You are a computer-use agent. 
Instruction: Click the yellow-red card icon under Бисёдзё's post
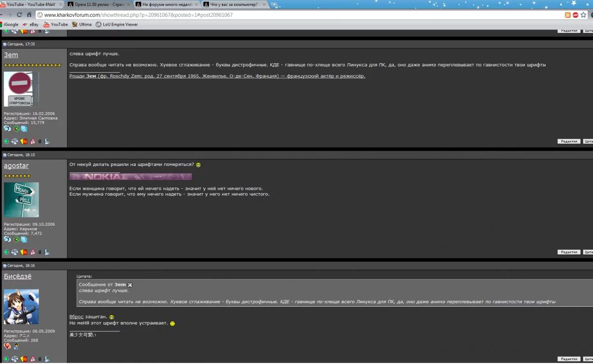coord(23,359)
